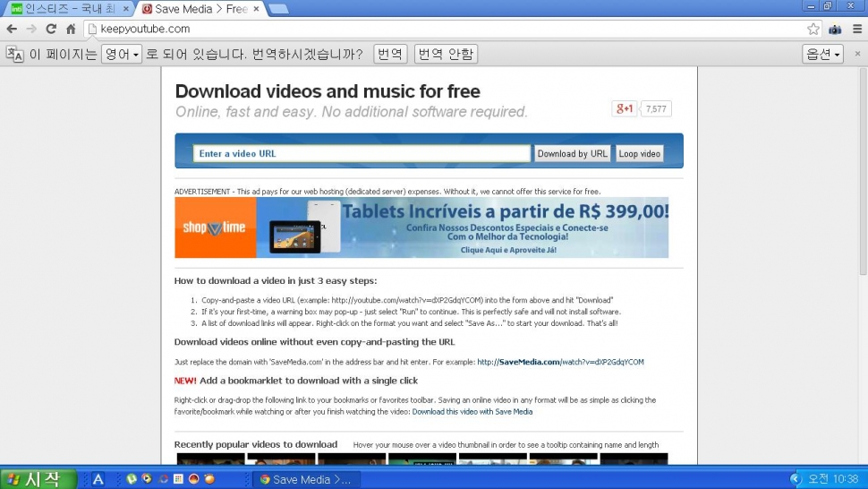Click the language bar 'A' icon in taskbar
Viewport: 868px width, 489px height.
pyautogui.click(x=98, y=479)
